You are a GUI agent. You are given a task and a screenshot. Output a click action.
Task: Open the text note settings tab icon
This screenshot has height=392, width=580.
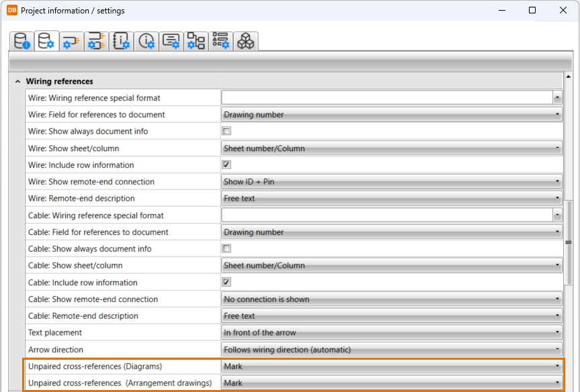(x=171, y=42)
